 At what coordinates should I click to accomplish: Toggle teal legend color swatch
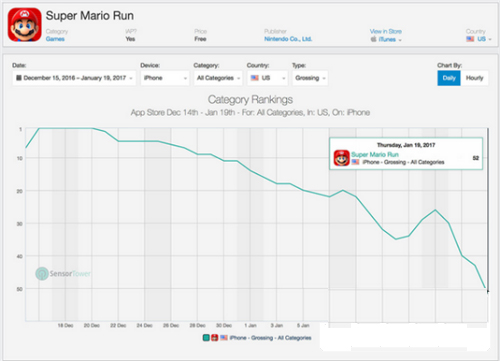pyautogui.click(x=206, y=338)
